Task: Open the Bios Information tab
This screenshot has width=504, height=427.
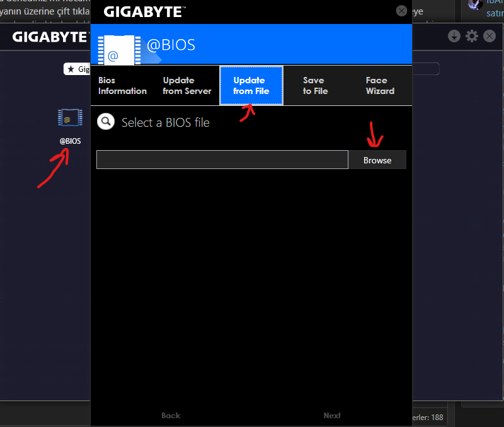Action: pyautogui.click(x=123, y=86)
